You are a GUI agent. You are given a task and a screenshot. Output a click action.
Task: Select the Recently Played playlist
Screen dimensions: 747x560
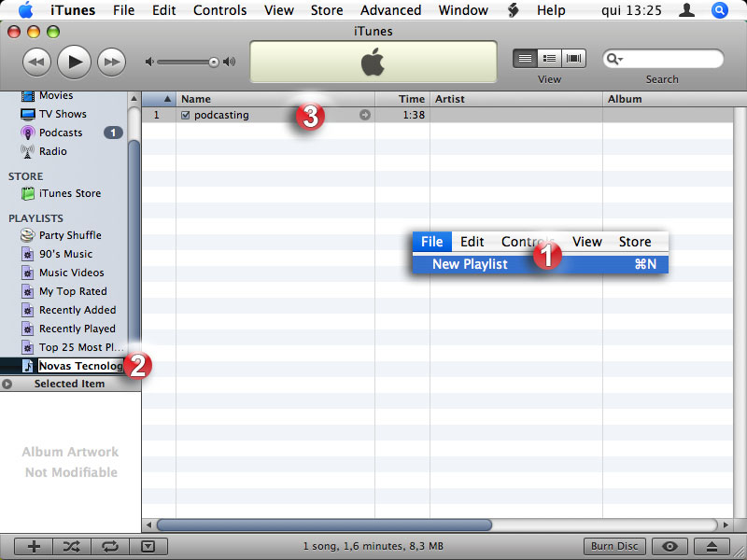pyautogui.click(x=78, y=329)
